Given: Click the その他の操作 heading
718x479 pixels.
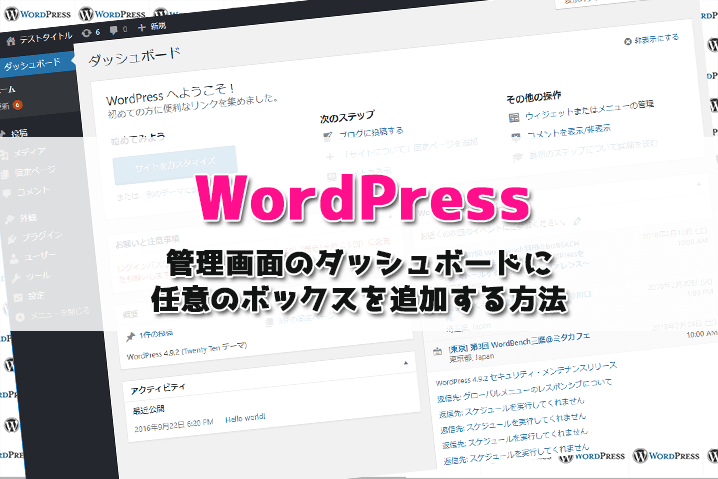Looking at the screenshot, I should tap(533, 97).
